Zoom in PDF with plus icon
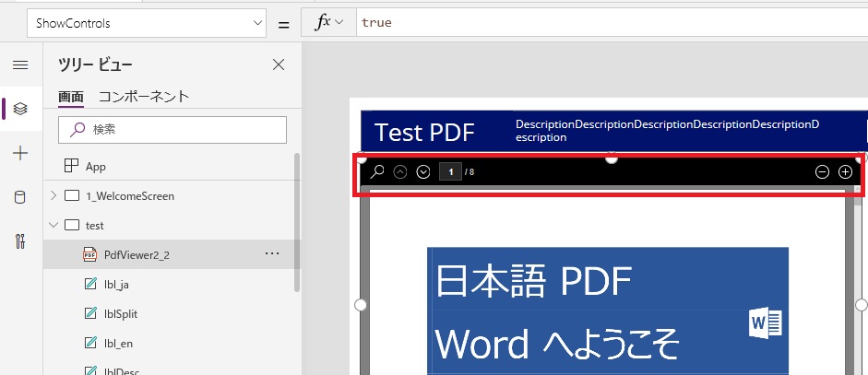The width and height of the screenshot is (868, 375). (x=845, y=172)
